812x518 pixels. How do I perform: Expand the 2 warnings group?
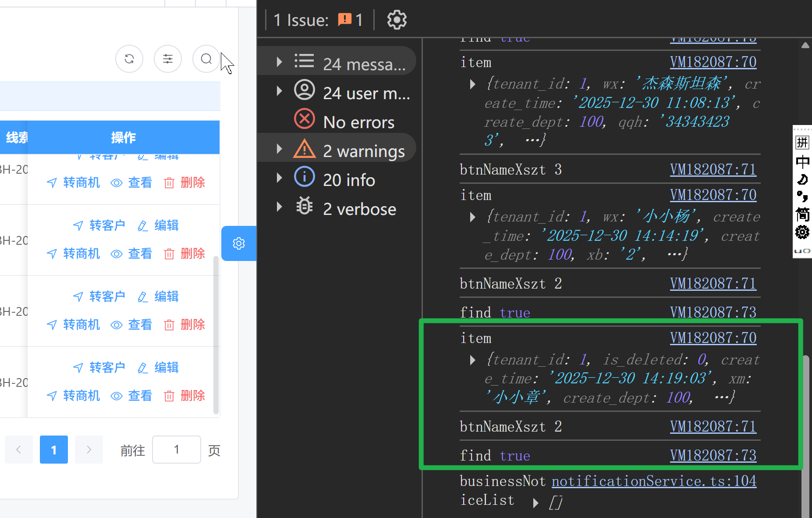tap(279, 149)
